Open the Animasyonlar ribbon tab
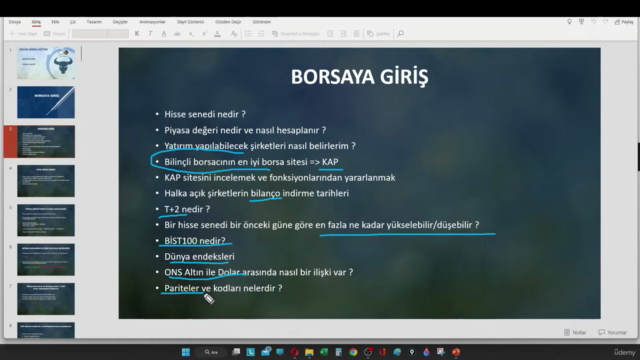Screen dimensions: 640x360 pos(152,22)
